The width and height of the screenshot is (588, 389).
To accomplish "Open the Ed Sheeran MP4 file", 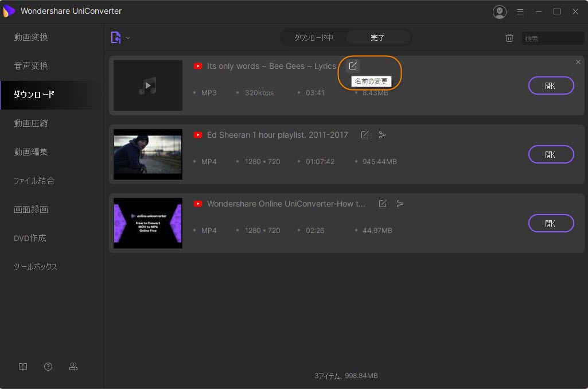I will pos(551,154).
